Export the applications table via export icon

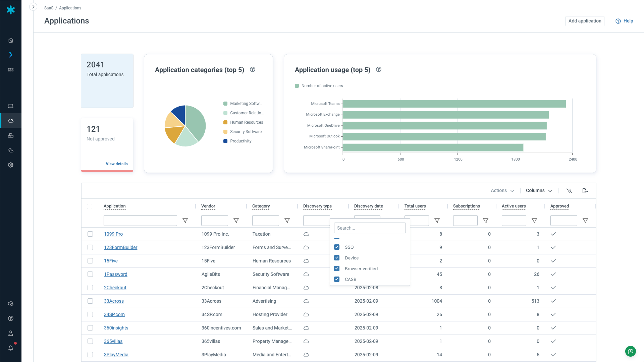coord(585,190)
